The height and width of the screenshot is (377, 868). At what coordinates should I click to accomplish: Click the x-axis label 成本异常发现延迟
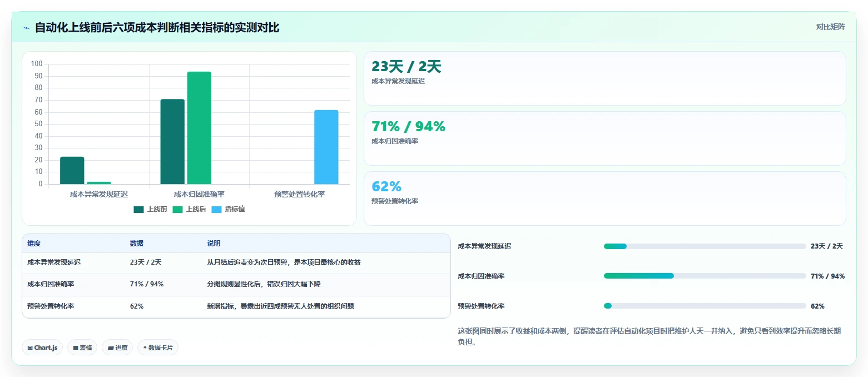pos(99,195)
